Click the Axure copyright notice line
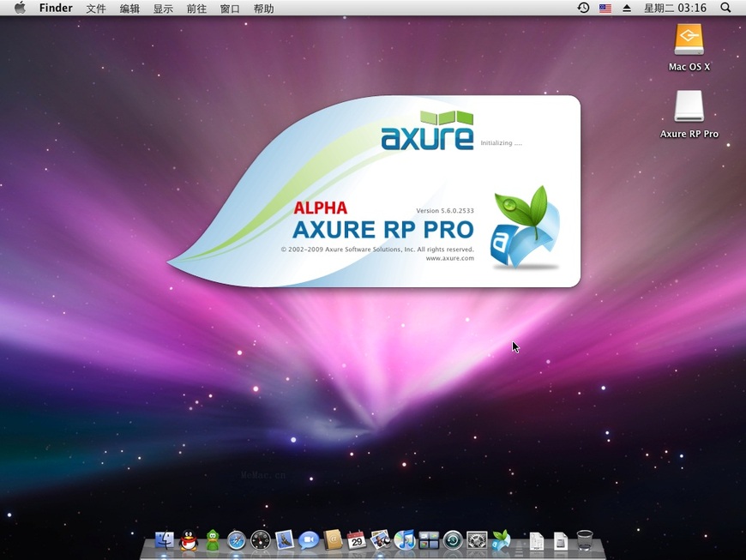Viewport: 746px width, 560px height. [377, 250]
